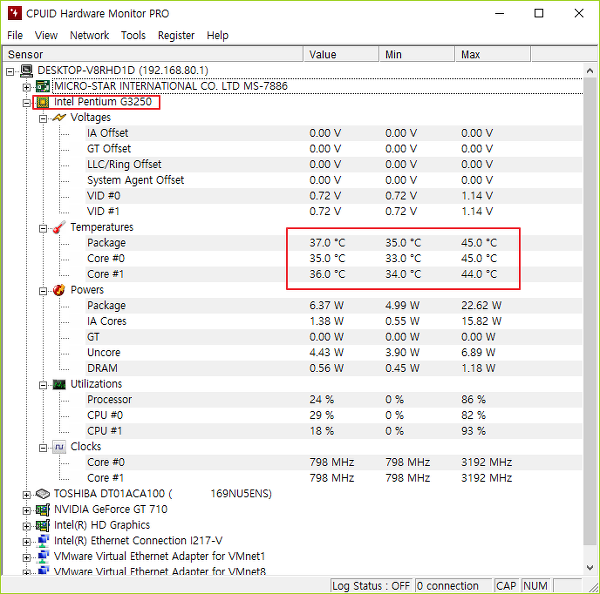Screen dimensions: 600x594
Task: Select the LLC/Ring Offset row
Action: pos(333,165)
